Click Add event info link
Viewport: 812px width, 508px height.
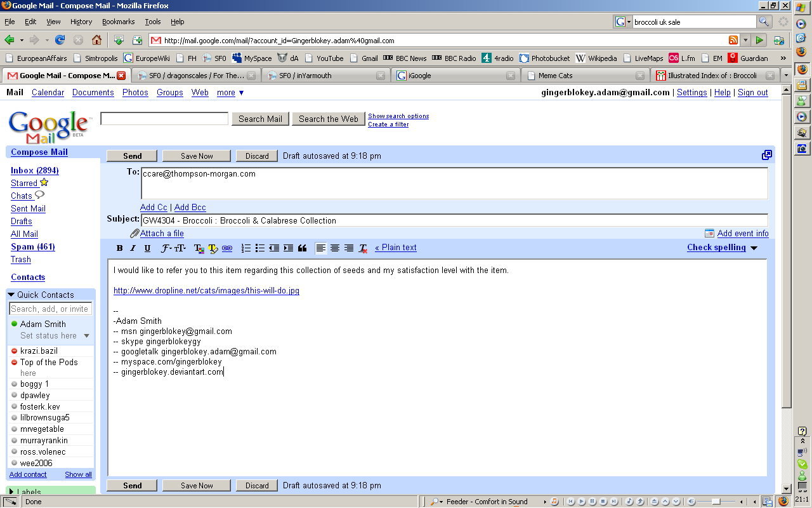tap(743, 234)
